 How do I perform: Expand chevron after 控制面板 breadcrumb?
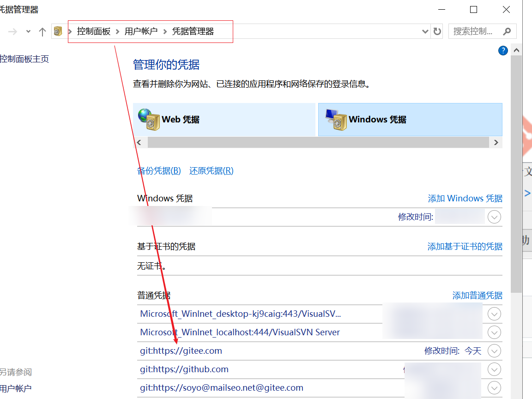tap(117, 31)
